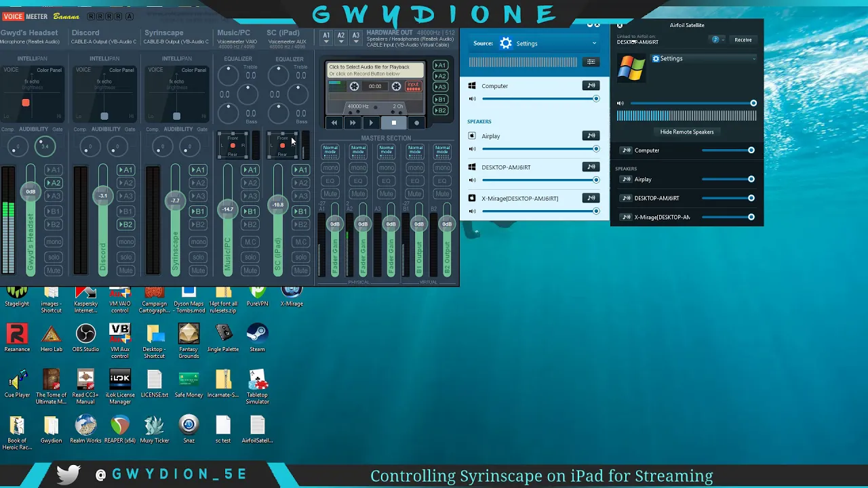The width and height of the screenshot is (868, 488).
Task: Open the Realm Works desktop icon
Action: pos(85,428)
